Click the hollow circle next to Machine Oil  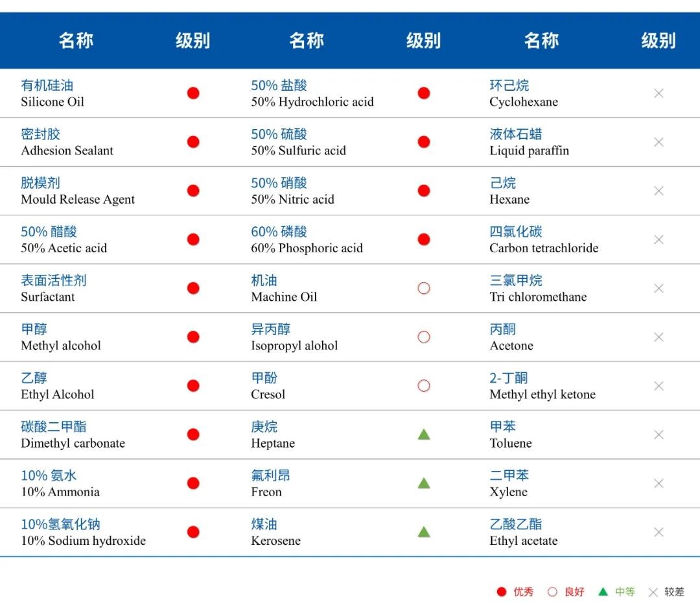424,289
